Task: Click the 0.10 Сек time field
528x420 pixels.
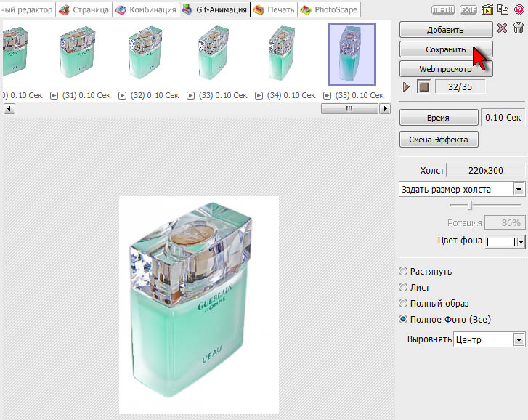Action: tap(503, 118)
